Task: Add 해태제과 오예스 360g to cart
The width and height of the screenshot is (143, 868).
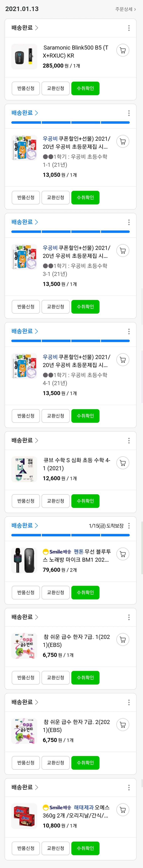Action: 123,809
